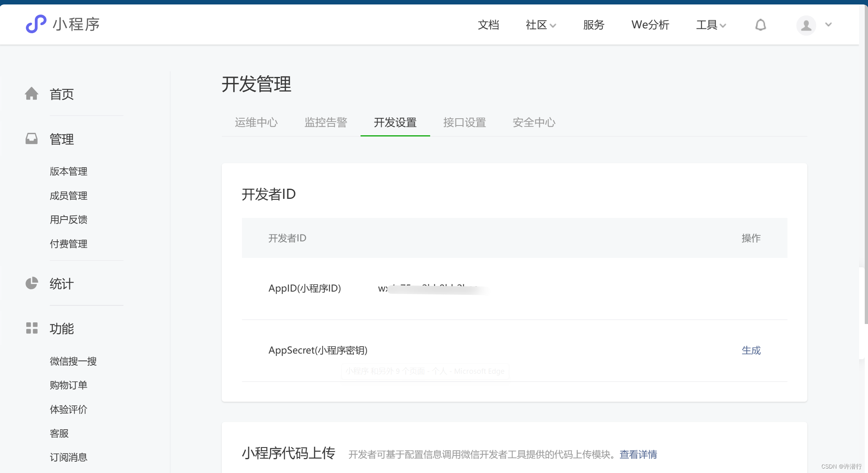Click the grid icon beside 功能
868x473 pixels.
tap(32, 328)
